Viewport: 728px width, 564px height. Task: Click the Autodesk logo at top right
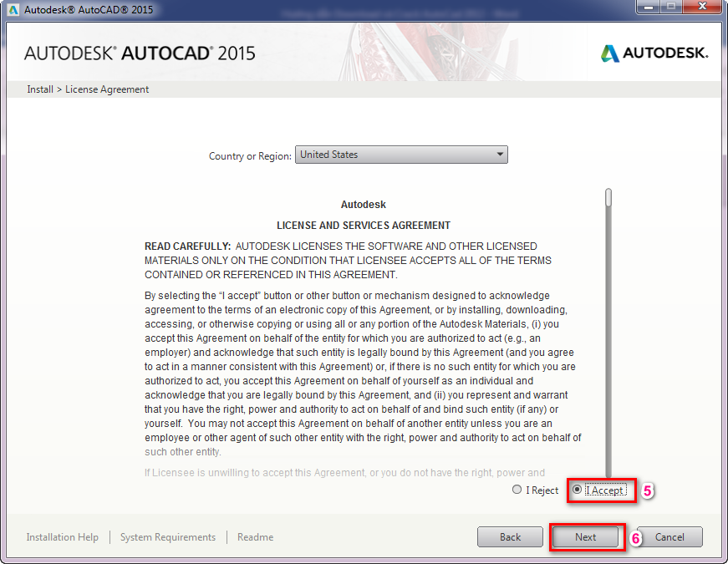[x=654, y=53]
